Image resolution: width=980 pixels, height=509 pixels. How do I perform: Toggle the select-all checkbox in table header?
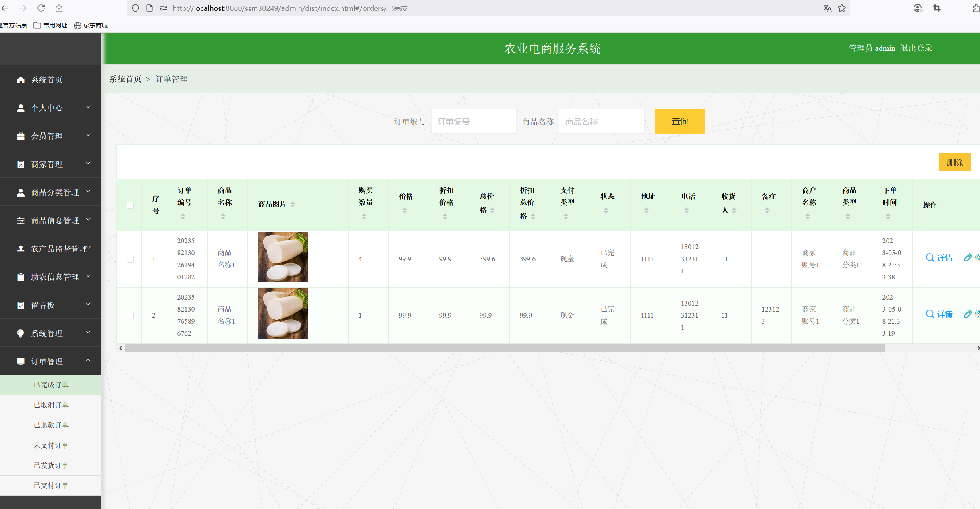point(130,205)
